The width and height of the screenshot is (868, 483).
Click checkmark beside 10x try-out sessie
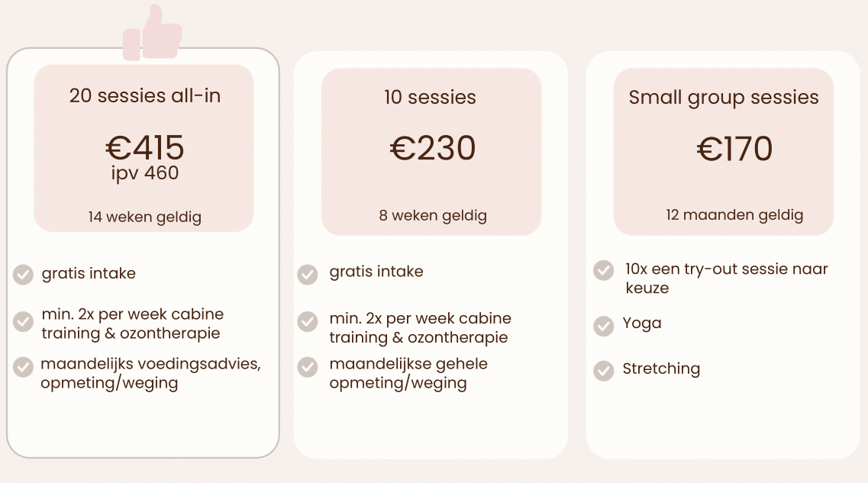pyautogui.click(x=604, y=270)
